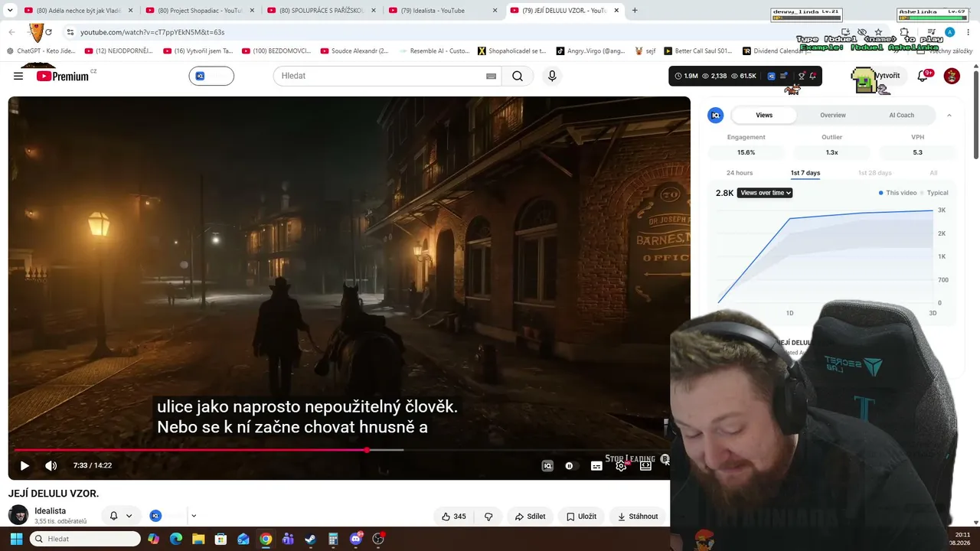The height and width of the screenshot is (551, 980).
Task: Click the search magnifier button
Action: (518, 76)
